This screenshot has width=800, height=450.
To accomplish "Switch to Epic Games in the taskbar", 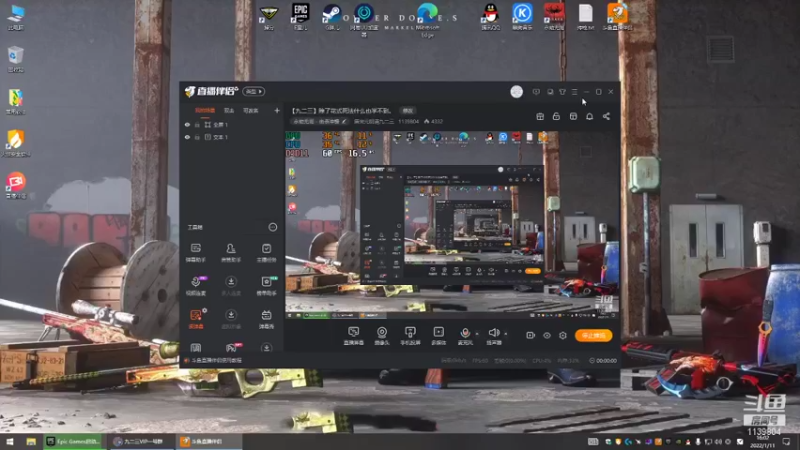I will 74,441.
